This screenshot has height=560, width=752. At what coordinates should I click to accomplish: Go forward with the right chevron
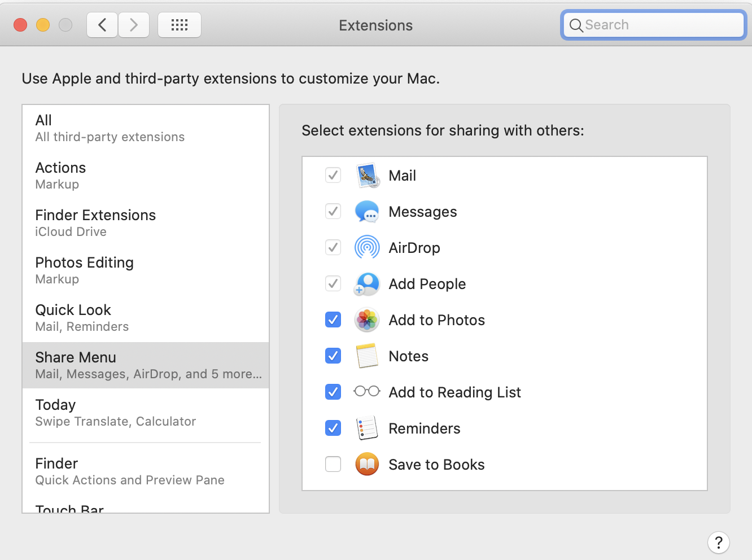click(134, 25)
